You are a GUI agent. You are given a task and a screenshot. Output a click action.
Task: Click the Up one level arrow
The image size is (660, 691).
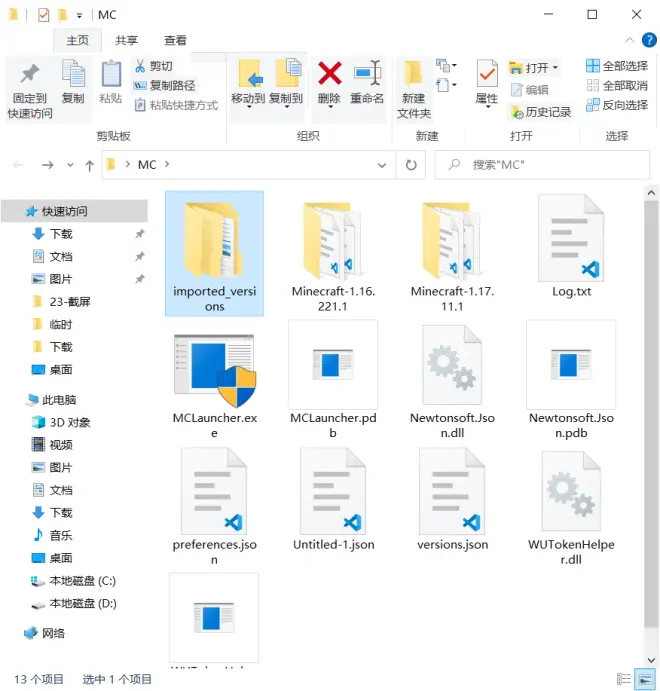[89, 165]
